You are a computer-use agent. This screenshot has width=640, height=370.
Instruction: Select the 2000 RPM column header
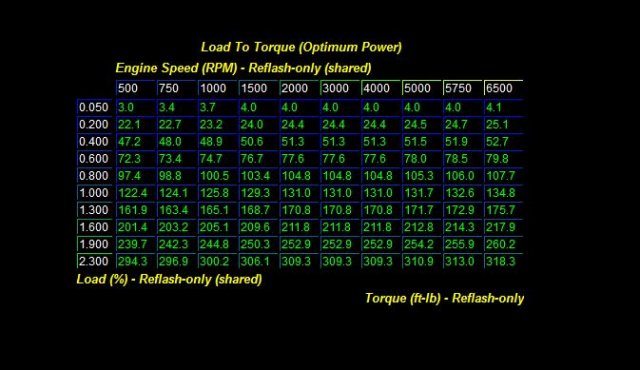299,88
